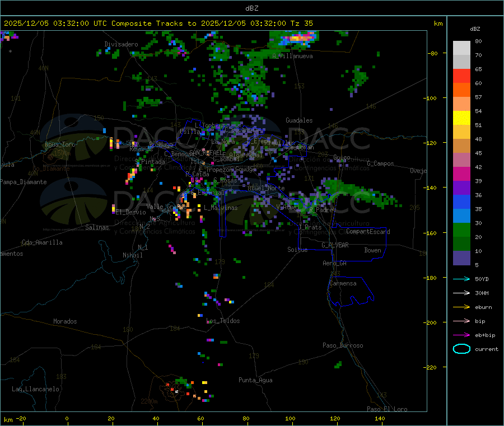Screen dimensions: 504x426
Task: Click the yellow eburn arrow legend icon
Action: point(461,307)
